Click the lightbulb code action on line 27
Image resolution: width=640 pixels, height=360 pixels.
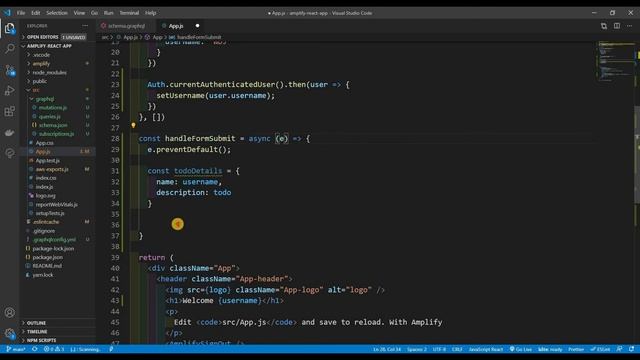click(133, 126)
